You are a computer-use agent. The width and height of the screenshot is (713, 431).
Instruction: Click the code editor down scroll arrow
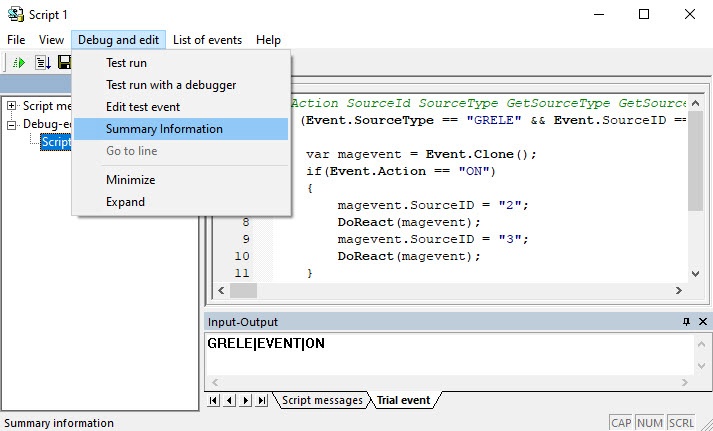click(695, 272)
